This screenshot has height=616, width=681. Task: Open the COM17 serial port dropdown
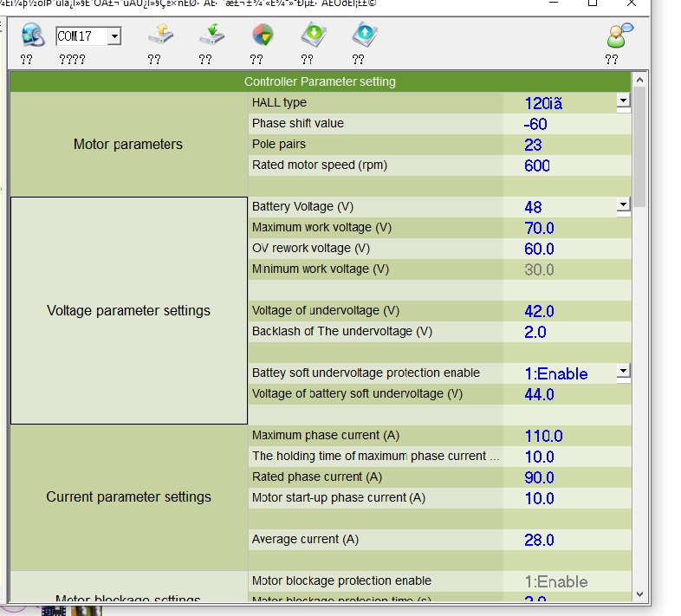(114, 36)
